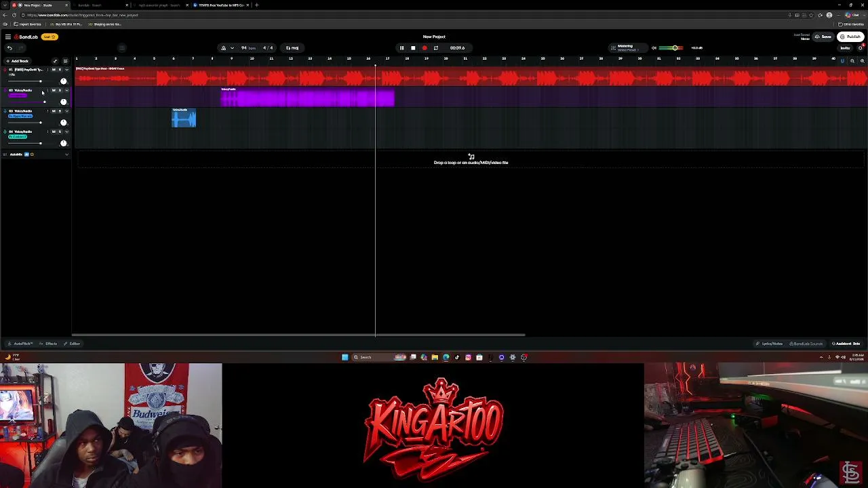The height and width of the screenshot is (488, 868).
Task: Solo track 02 Voice/Audio
Action: [x=60, y=90]
